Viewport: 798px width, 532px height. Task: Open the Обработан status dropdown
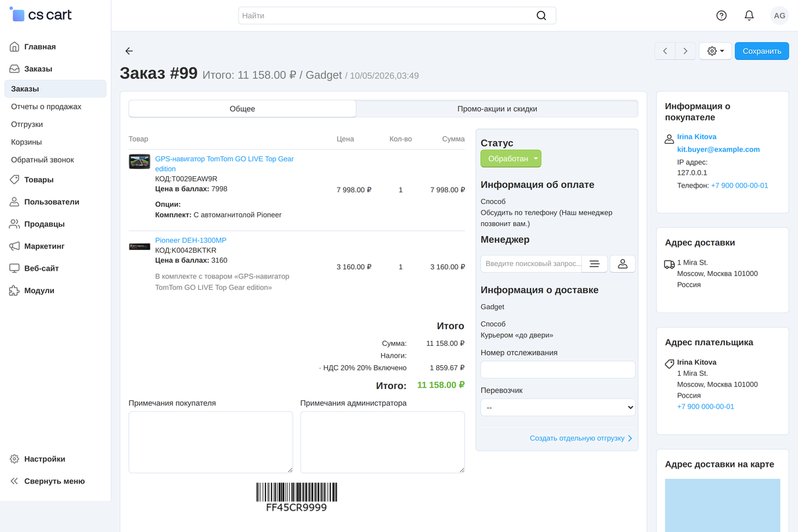point(511,159)
